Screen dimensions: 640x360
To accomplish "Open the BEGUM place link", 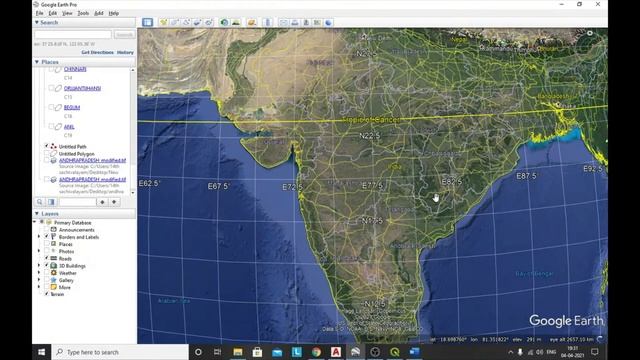I will [x=72, y=107].
